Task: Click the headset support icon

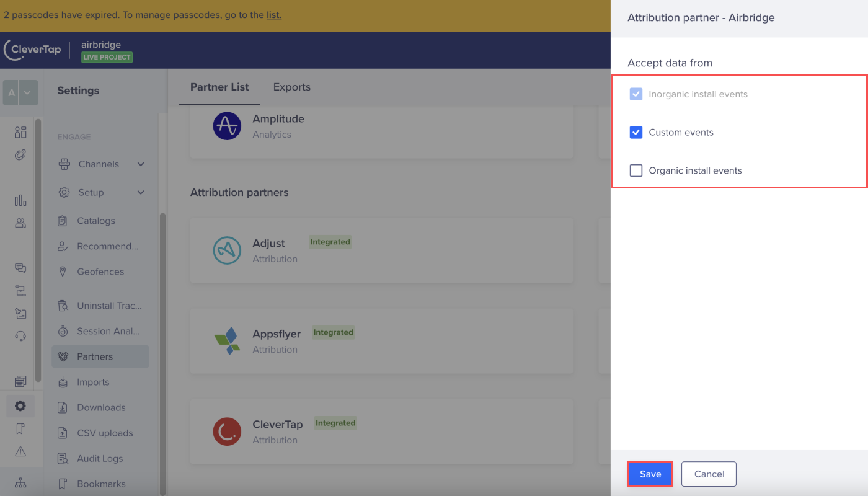Action: tap(20, 336)
